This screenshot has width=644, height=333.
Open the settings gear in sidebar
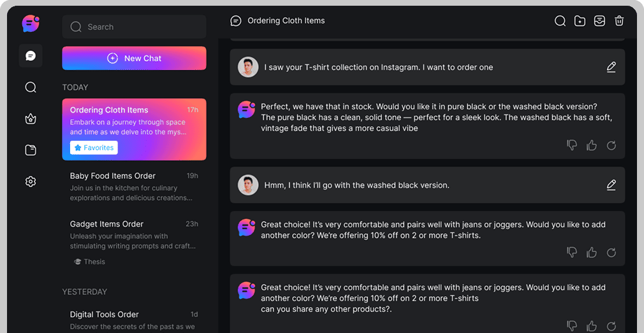(31, 181)
